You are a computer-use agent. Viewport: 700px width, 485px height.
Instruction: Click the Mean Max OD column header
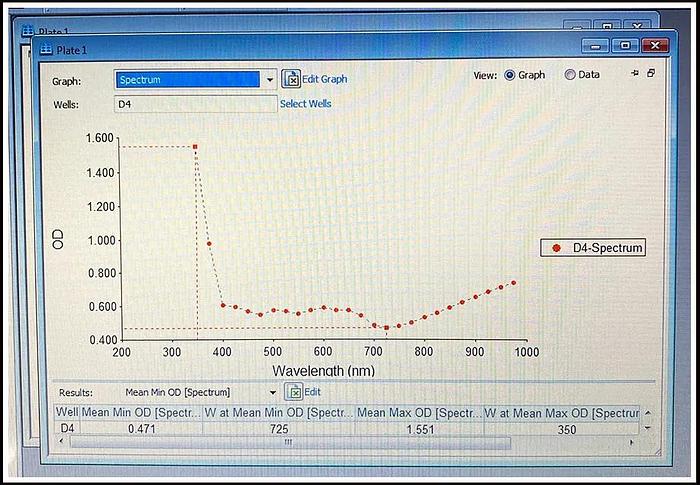419,413
